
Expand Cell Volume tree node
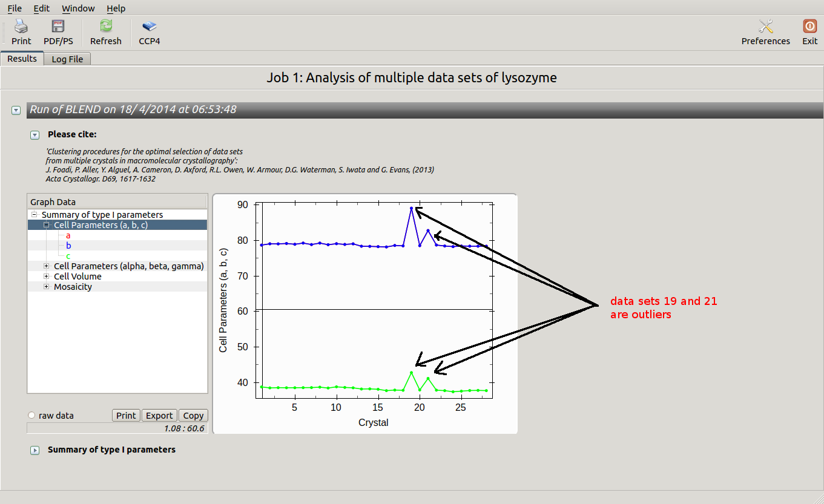47,277
